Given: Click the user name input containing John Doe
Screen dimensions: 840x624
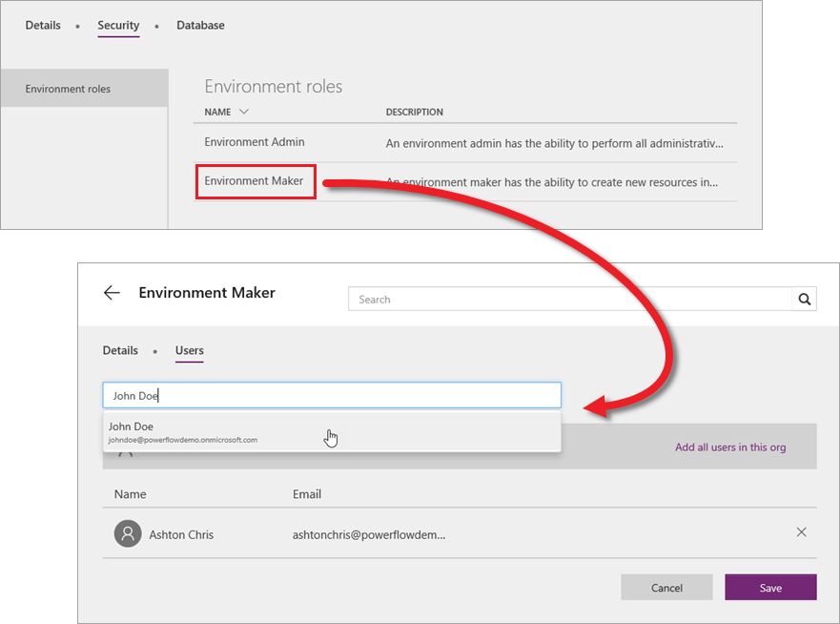Looking at the screenshot, I should tap(332, 395).
